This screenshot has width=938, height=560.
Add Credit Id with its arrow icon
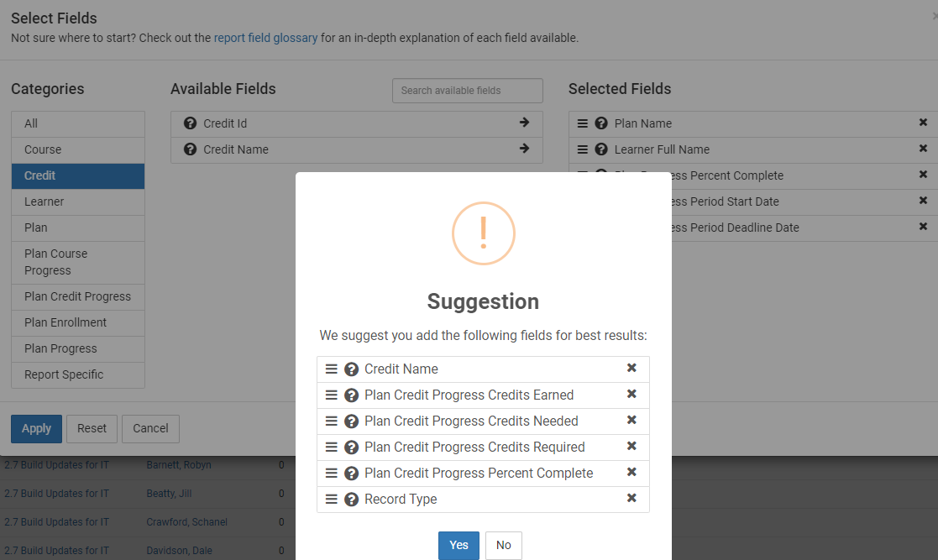[x=524, y=122]
